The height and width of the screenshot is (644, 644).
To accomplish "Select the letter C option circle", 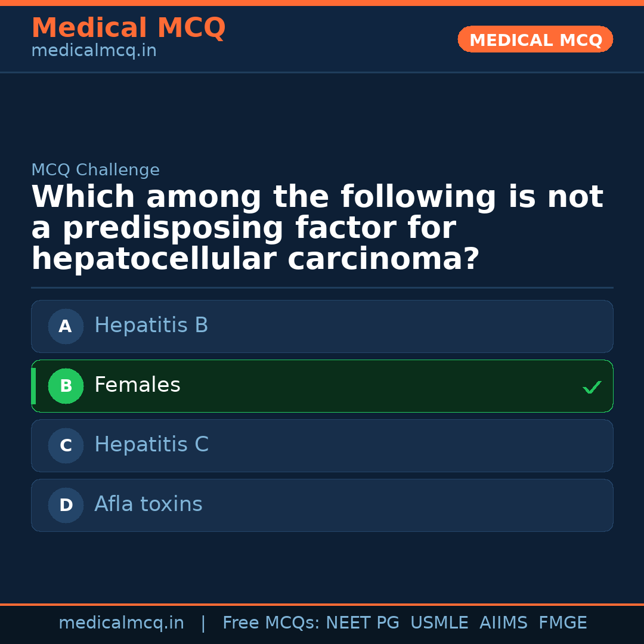I will (x=66, y=446).
